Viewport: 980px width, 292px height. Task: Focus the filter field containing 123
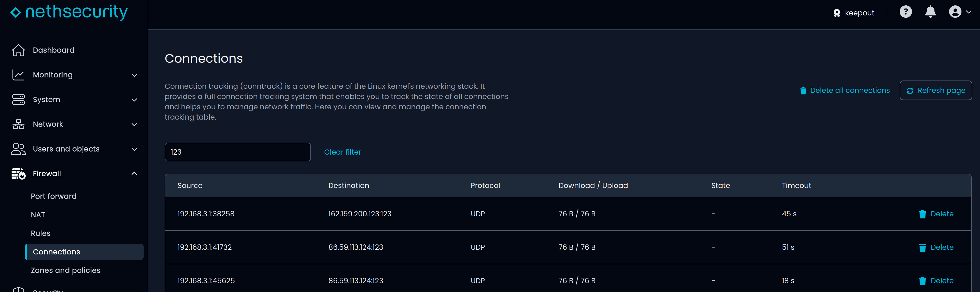(237, 152)
